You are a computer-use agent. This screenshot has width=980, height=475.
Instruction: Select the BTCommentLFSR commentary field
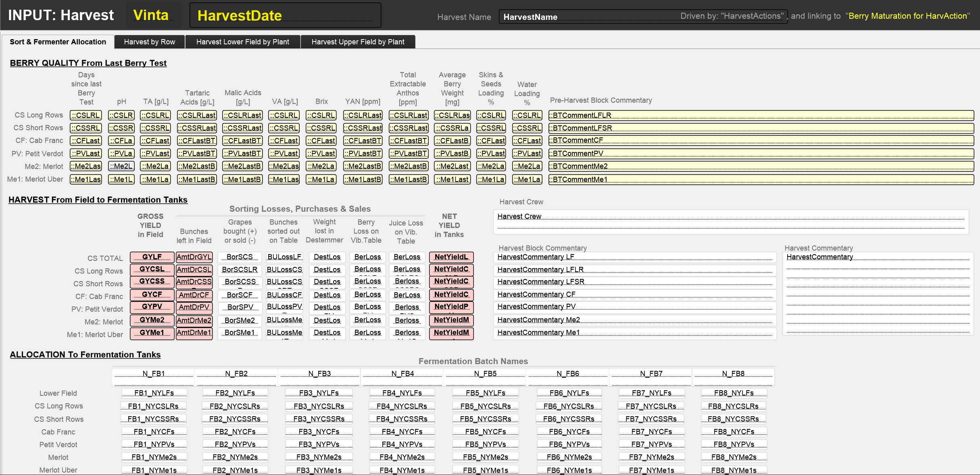[x=761, y=128]
